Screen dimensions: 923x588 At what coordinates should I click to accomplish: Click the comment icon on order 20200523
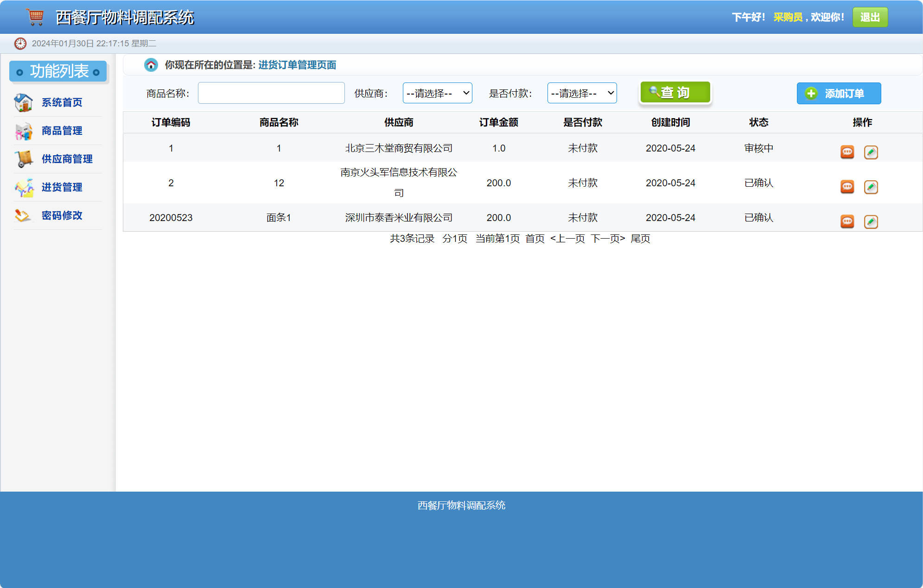coord(847,221)
